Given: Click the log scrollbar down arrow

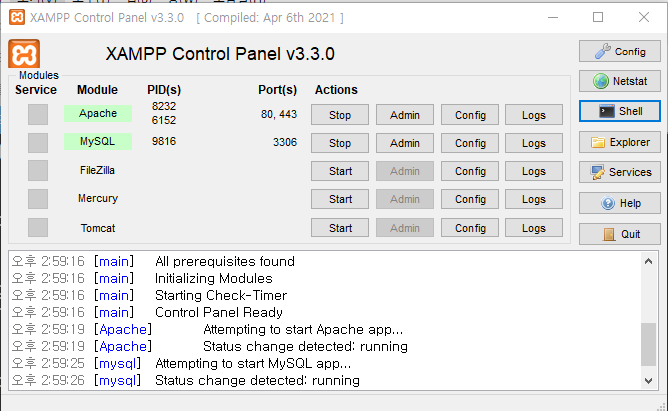Looking at the screenshot, I should pyautogui.click(x=648, y=380).
